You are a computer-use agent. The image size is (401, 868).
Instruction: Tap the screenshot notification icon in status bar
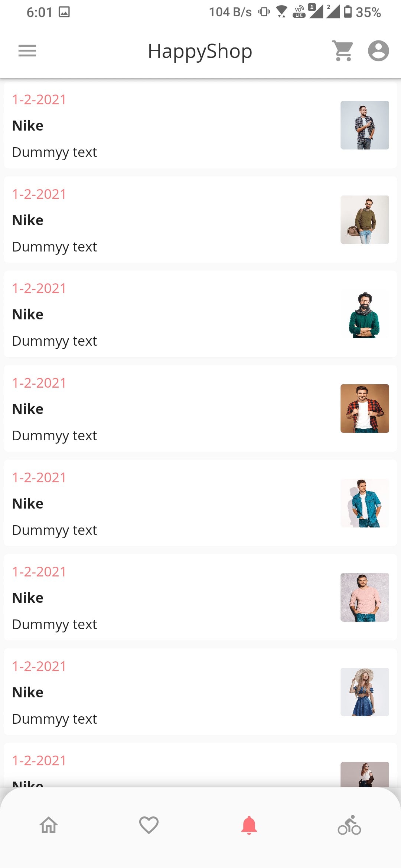[x=64, y=12]
